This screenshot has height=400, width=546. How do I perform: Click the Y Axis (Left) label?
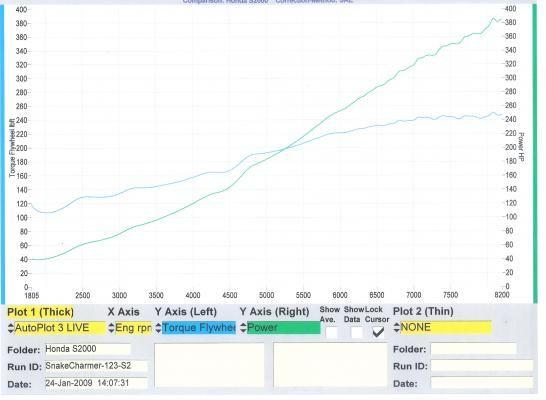pyautogui.click(x=186, y=312)
